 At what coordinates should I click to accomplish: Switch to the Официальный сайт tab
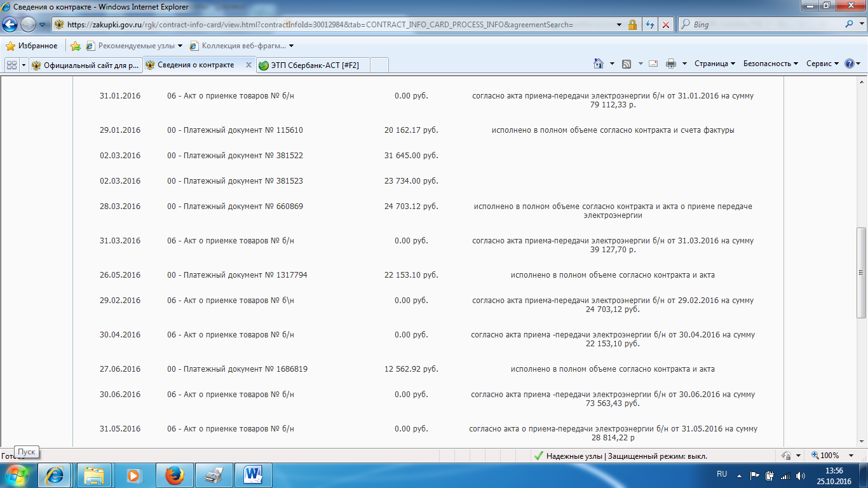(85, 65)
